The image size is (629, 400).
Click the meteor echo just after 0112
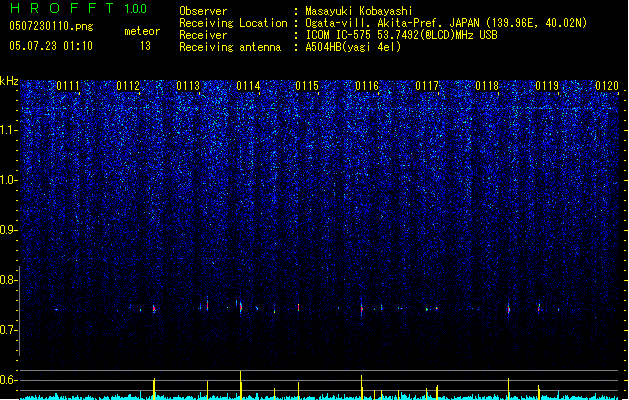click(x=154, y=309)
